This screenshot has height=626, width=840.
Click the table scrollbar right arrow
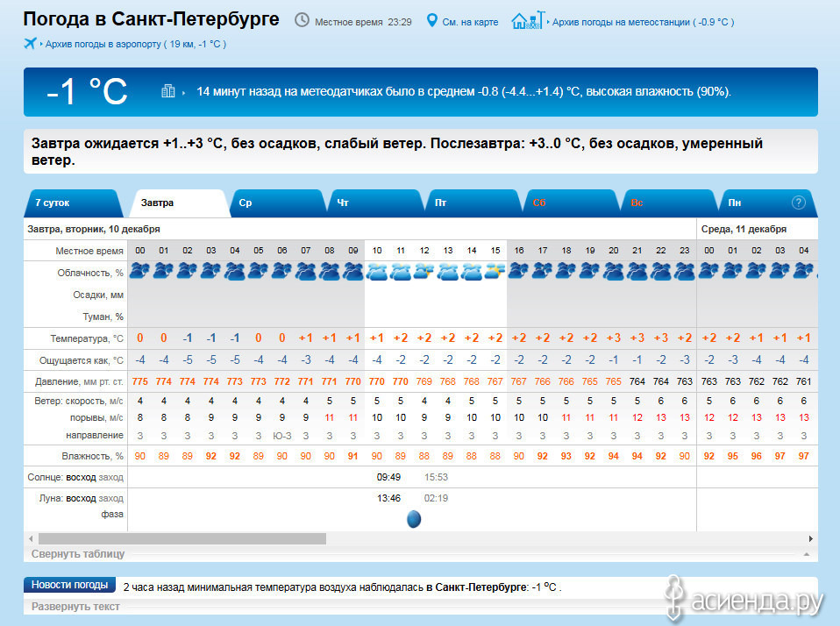click(x=810, y=538)
